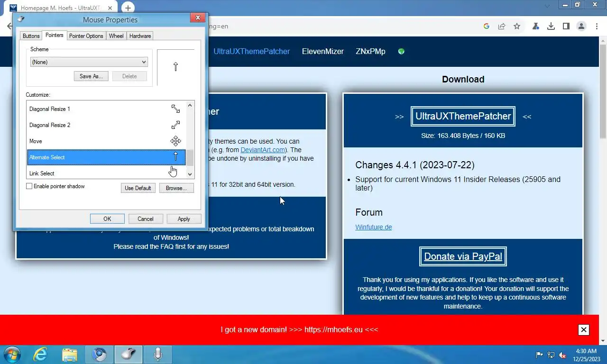
Task: Click the taskbar clock showing 4:30 AM
Action: click(586, 355)
